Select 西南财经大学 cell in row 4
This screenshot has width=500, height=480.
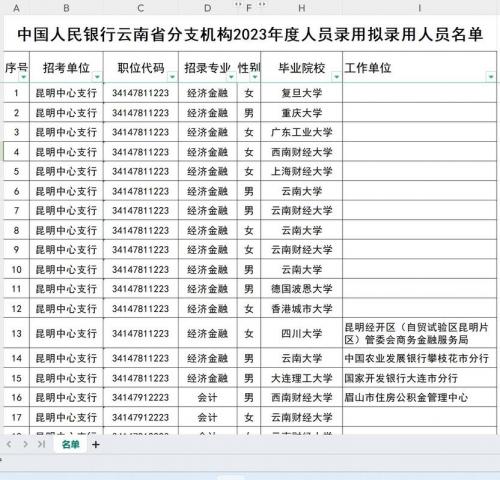pyautogui.click(x=302, y=152)
